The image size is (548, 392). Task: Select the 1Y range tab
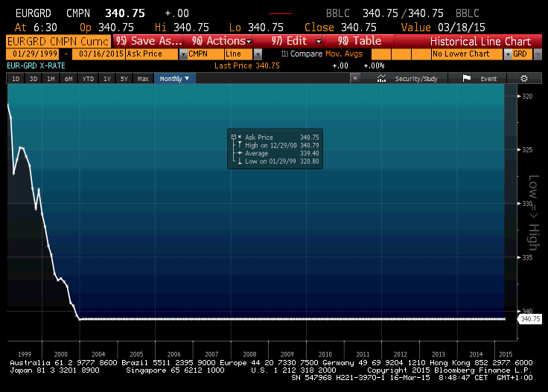pyautogui.click(x=107, y=79)
